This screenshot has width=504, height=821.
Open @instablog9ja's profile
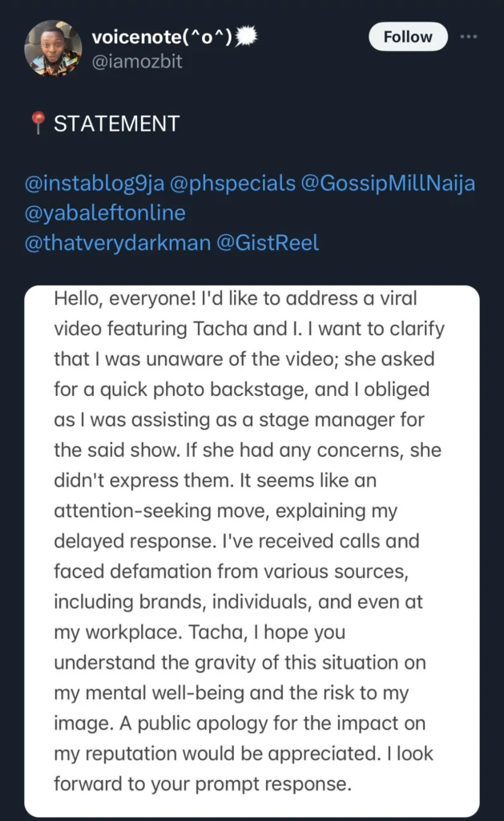click(95, 183)
